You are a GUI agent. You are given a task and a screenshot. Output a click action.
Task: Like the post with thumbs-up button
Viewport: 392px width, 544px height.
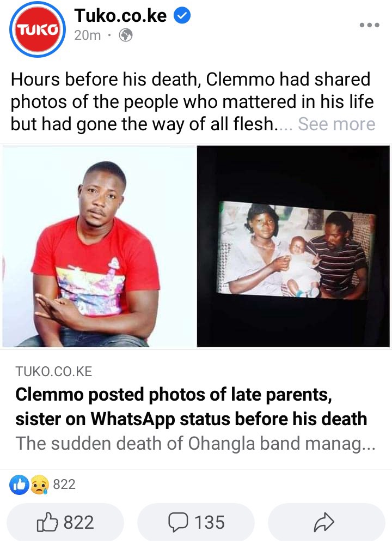(65, 522)
